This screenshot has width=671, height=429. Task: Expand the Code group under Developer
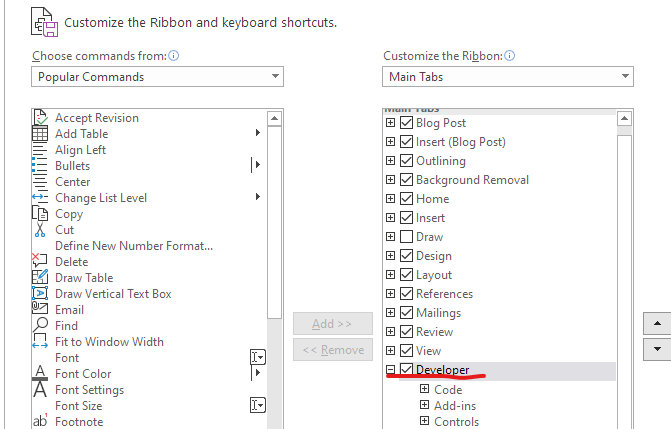[x=424, y=390]
